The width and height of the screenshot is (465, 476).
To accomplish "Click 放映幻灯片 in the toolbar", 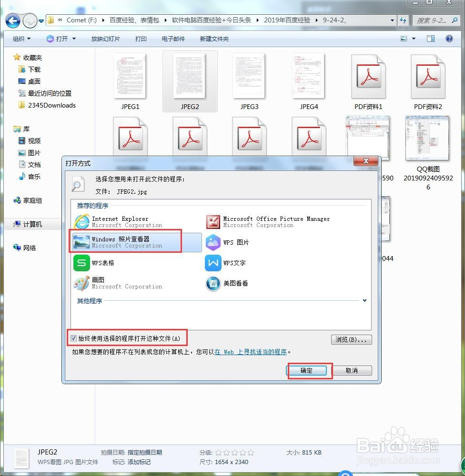I will pyautogui.click(x=106, y=39).
